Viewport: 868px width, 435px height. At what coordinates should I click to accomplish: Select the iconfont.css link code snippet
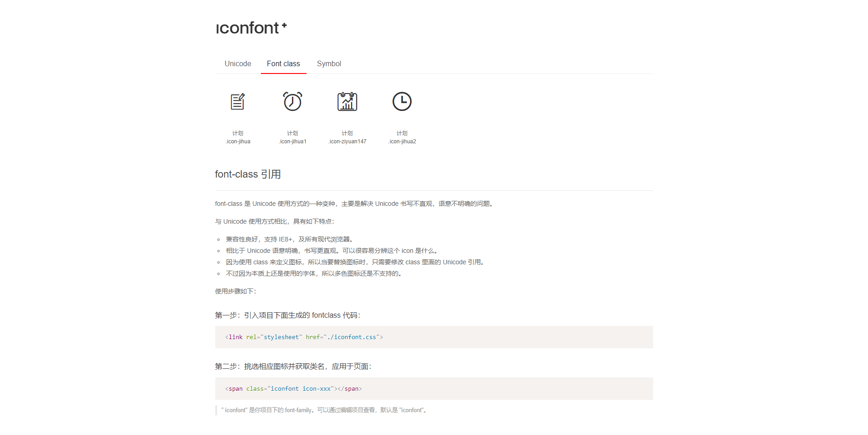[303, 337]
